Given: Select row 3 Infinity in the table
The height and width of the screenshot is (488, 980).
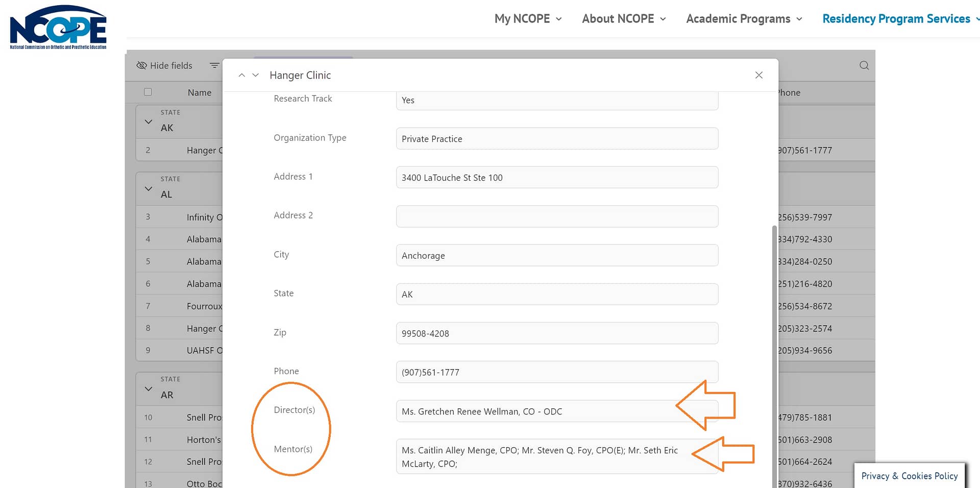Looking at the screenshot, I should 179,217.
